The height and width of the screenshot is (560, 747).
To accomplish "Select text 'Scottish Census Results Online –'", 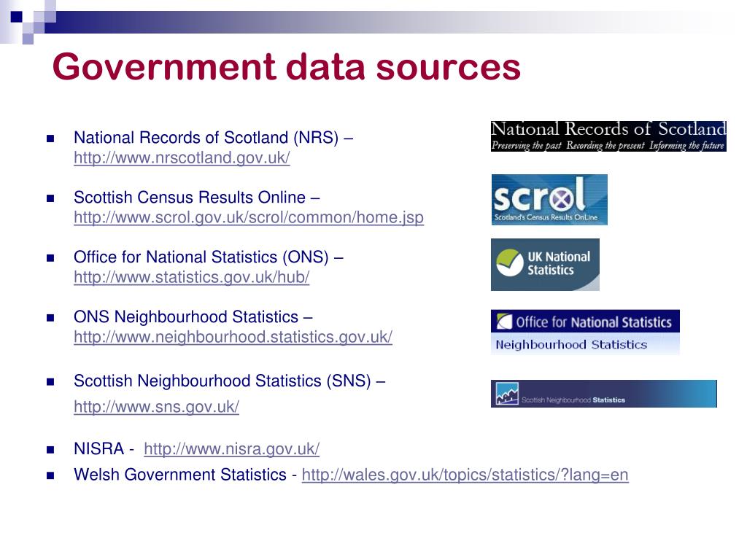I will [x=197, y=197].
